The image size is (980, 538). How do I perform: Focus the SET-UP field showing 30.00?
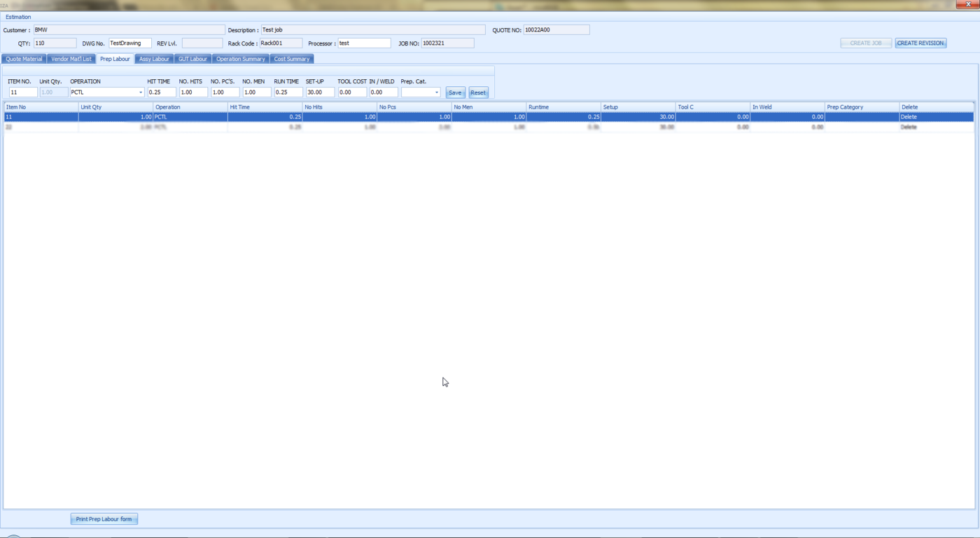320,92
